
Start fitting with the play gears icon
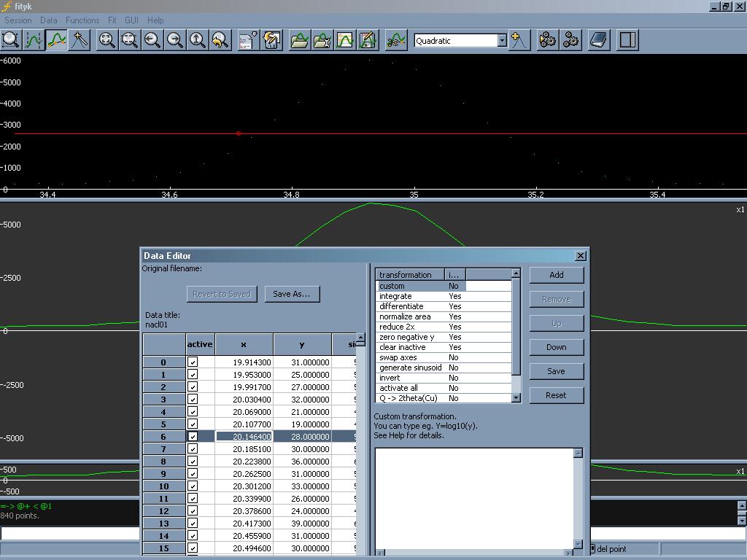click(x=547, y=40)
